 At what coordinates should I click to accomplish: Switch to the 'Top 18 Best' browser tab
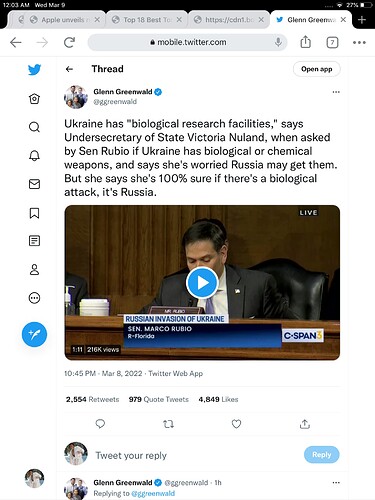[147, 20]
